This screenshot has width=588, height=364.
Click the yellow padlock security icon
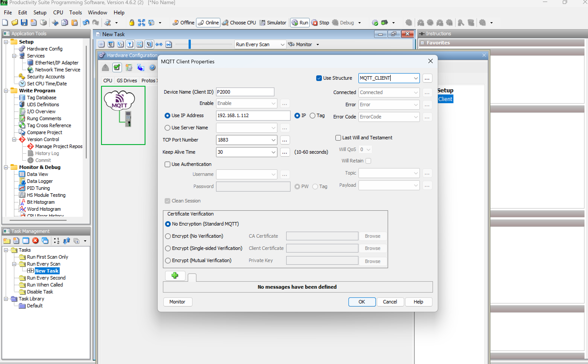tap(132, 23)
